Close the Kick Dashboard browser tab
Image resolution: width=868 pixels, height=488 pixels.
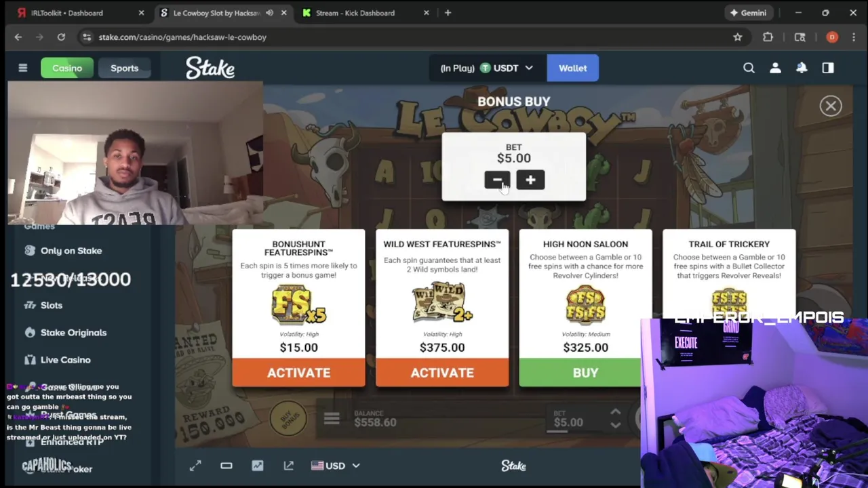click(x=426, y=13)
